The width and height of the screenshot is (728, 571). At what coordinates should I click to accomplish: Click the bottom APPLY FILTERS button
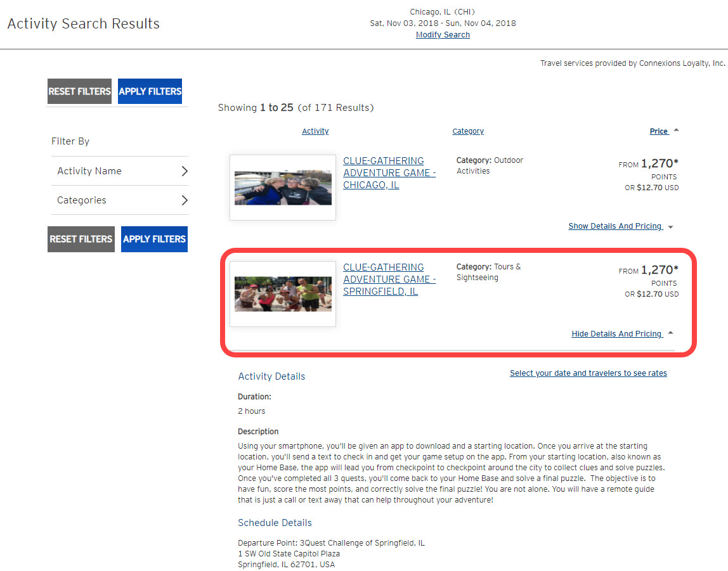tap(154, 240)
